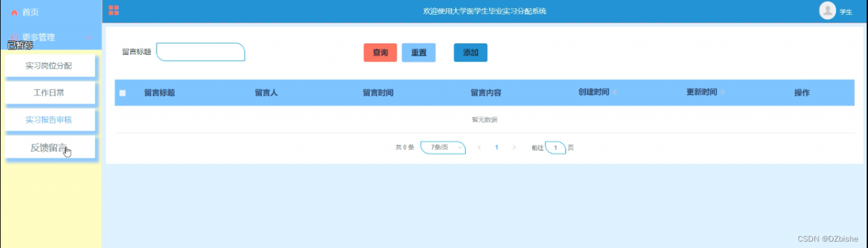This screenshot has width=868, height=248.
Task: Focus the 前往 page jump input
Action: coord(555,147)
